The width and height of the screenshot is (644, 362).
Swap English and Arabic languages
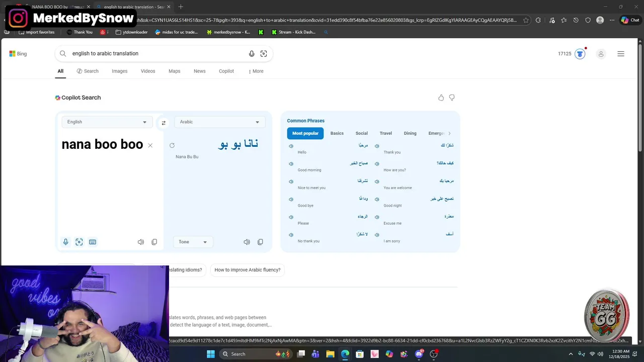tap(164, 123)
